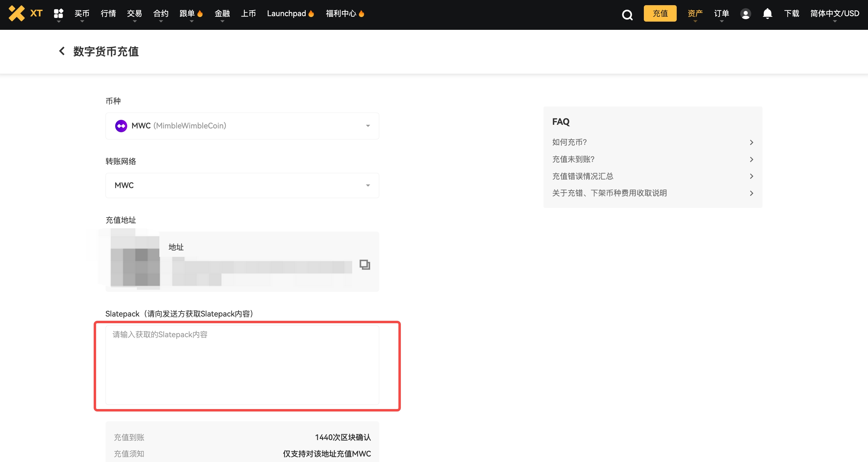Open the four-square apps grid icon
Viewport: 868px width, 462px height.
pyautogui.click(x=58, y=13)
